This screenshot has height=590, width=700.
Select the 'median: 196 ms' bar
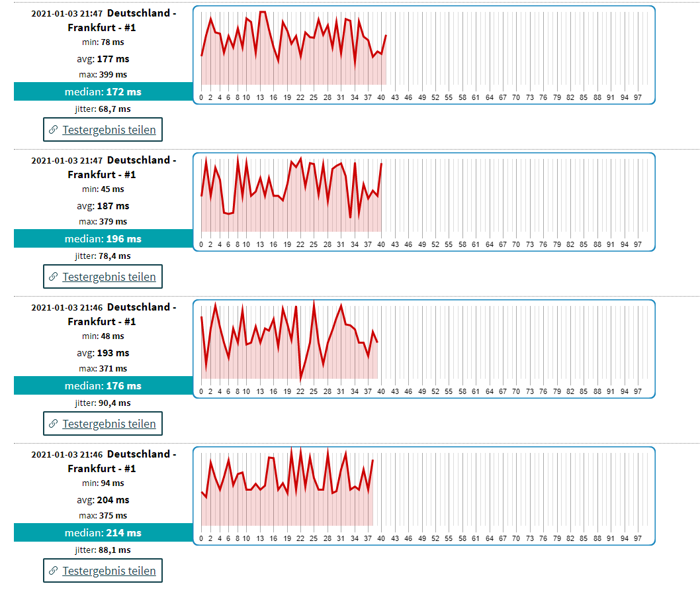[103, 238]
